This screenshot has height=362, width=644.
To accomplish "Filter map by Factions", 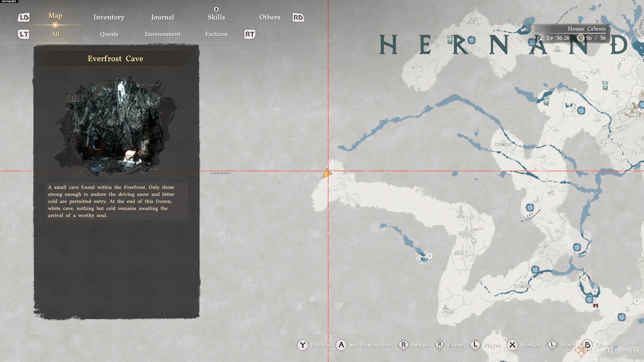I will (x=216, y=34).
